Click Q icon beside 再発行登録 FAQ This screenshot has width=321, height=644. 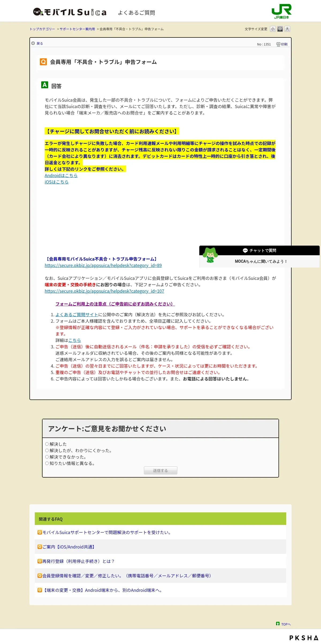point(40,561)
